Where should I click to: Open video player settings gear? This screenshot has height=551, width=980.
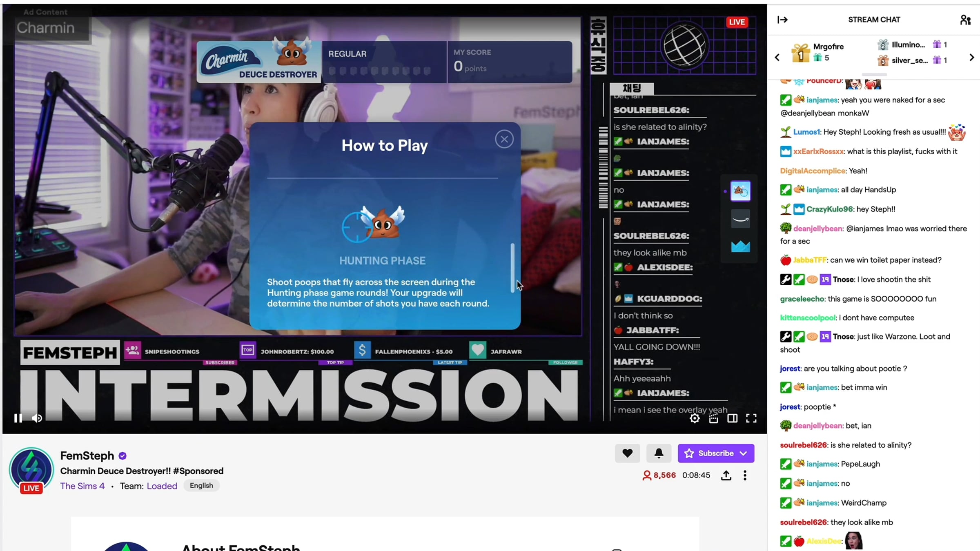(x=695, y=418)
